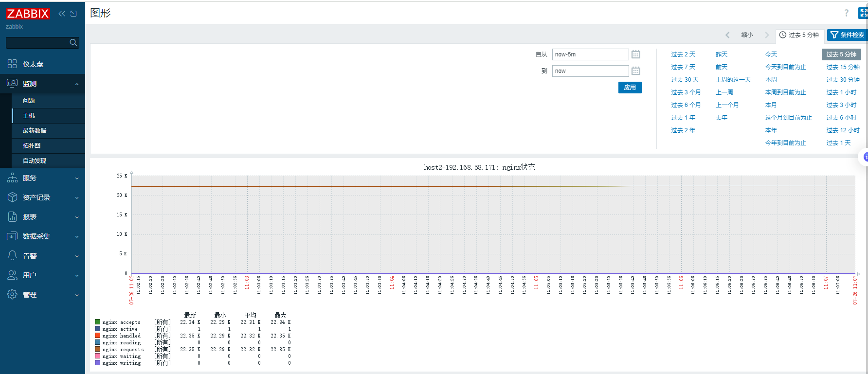Click the 到 to-time input field
The image size is (868, 374).
(590, 71)
